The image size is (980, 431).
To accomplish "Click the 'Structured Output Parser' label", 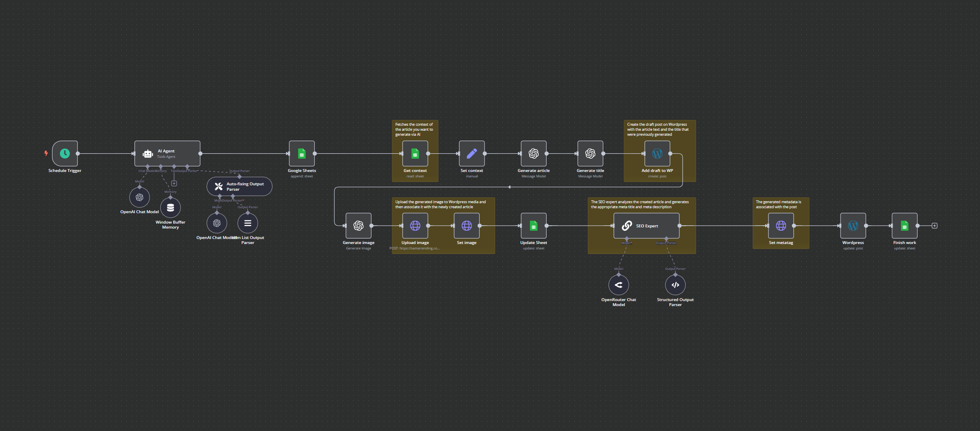I will 675,302.
